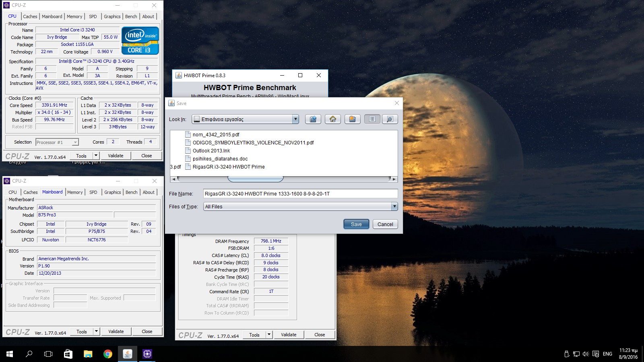Click motherboard model B75 Pro3 field
Screen dimensions: 644x362
pyautogui.click(x=75, y=215)
